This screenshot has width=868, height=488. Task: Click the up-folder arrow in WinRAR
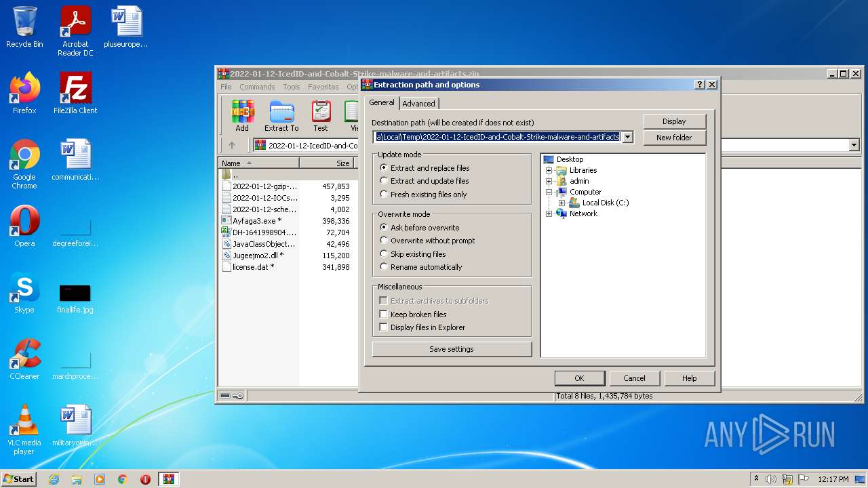[x=232, y=145]
